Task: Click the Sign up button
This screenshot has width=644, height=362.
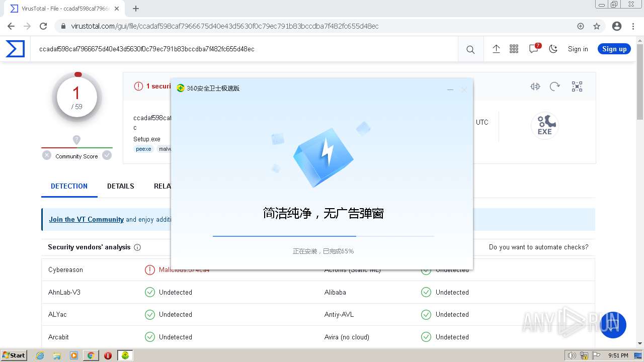Action: [x=614, y=49]
